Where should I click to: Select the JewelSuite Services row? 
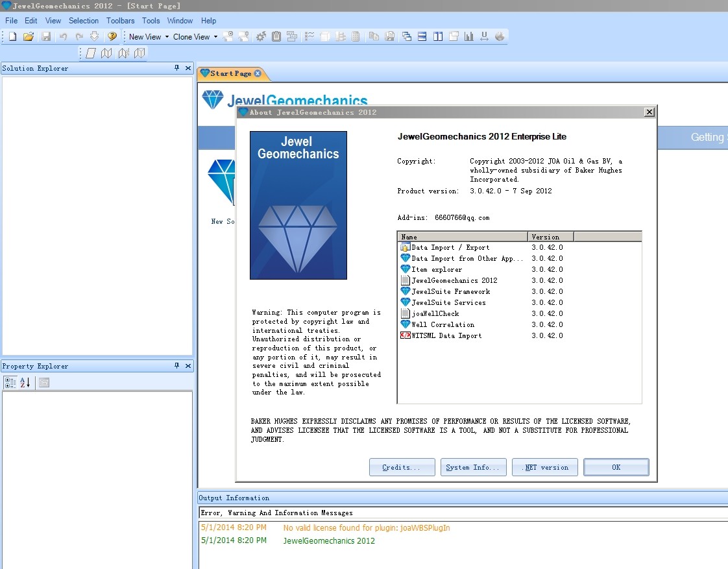pyautogui.click(x=520, y=302)
